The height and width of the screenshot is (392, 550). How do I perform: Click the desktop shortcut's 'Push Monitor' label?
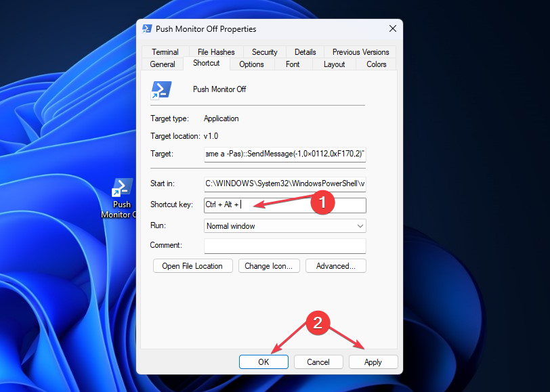click(x=119, y=209)
